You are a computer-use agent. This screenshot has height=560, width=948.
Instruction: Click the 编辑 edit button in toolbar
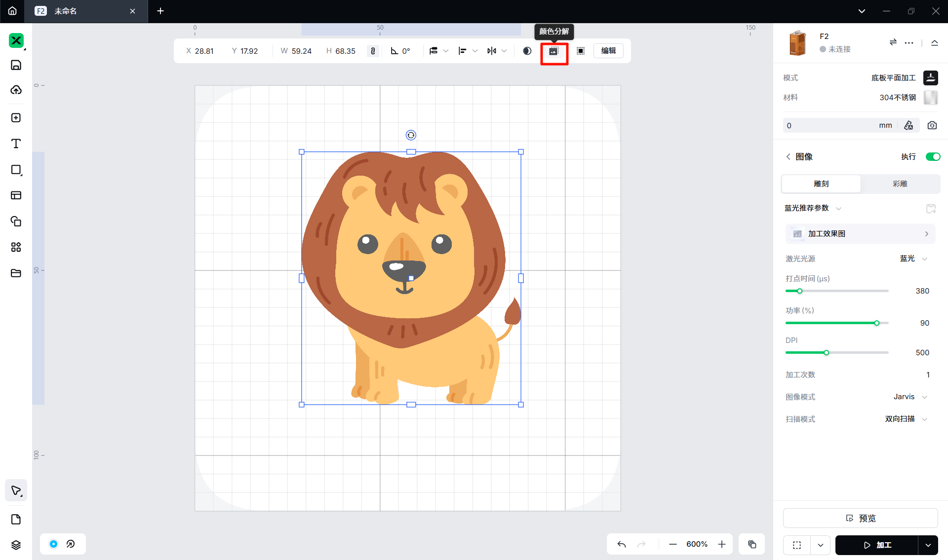pyautogui.click(x=608, y=51)
